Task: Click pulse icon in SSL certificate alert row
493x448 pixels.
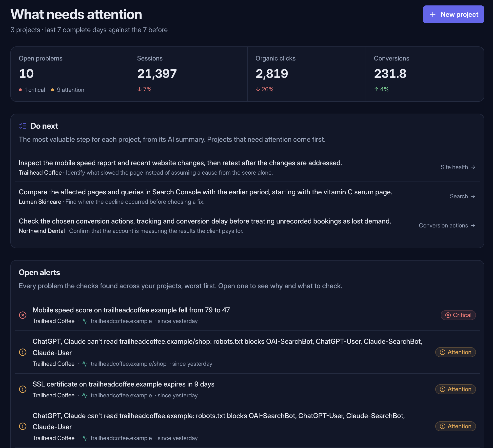Action: click(85, 395)
